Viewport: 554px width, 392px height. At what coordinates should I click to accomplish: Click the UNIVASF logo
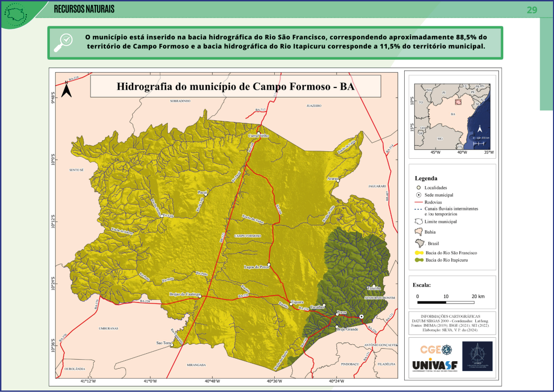(432, 364)
